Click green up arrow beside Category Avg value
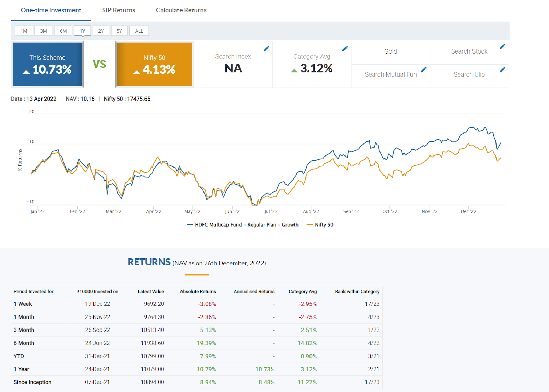This screenshot has width=549, height=392. (x=294, y=70)
